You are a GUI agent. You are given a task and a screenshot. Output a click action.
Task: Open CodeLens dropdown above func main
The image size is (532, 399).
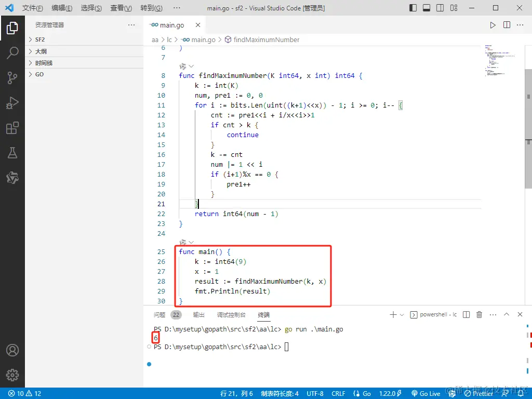(x=191, y=242)
